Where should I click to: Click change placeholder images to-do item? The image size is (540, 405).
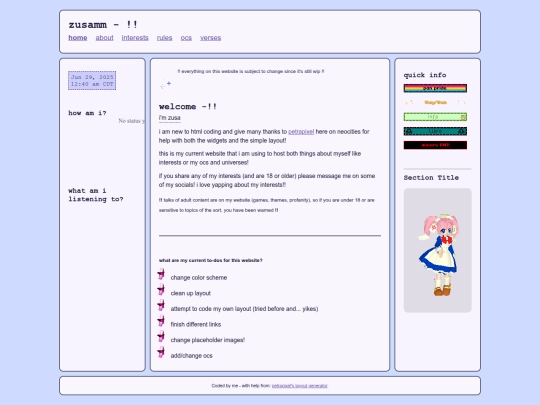point(208,340)
